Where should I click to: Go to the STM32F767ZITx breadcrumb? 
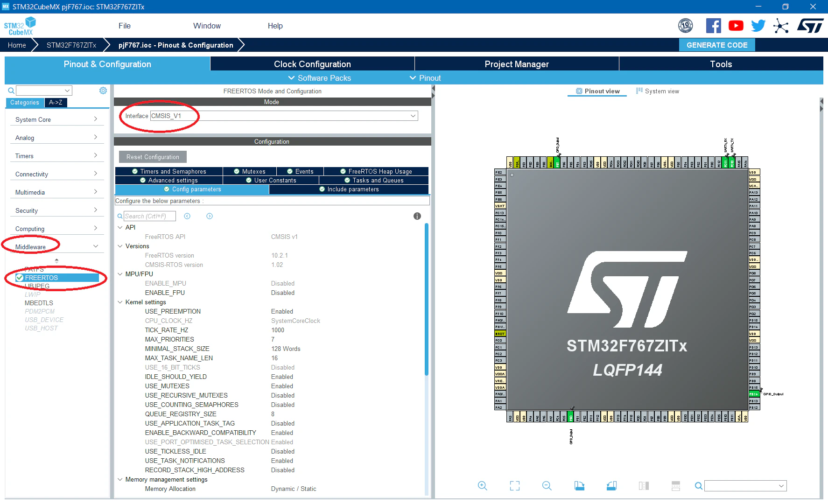(71, 45)
